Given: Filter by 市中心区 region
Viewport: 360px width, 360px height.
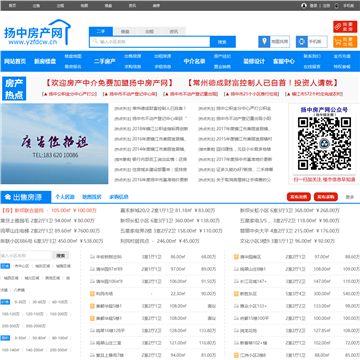Looking at the screenshot, I should point(22,266).
